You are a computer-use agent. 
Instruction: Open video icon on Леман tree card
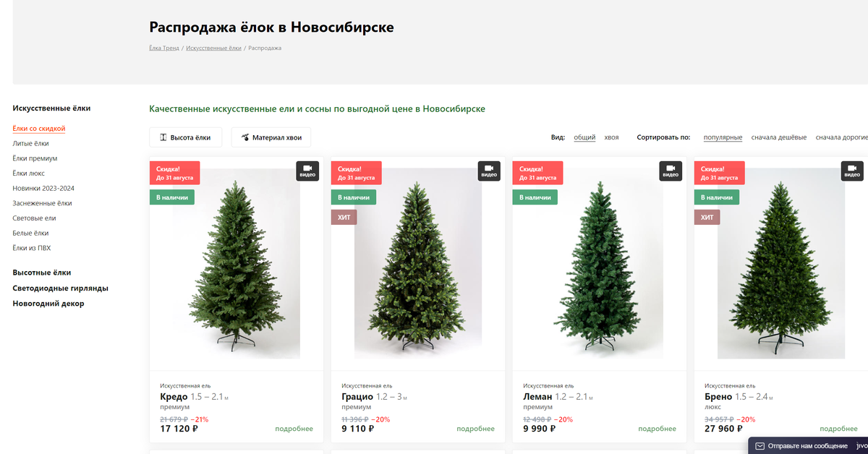(x=671, y=171)
